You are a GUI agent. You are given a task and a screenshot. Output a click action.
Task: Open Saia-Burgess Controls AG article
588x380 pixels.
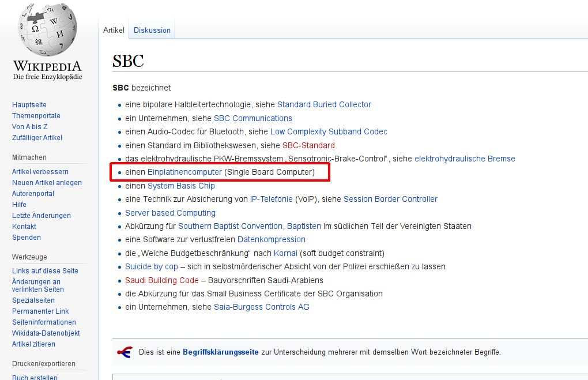[x=261, y=307]
